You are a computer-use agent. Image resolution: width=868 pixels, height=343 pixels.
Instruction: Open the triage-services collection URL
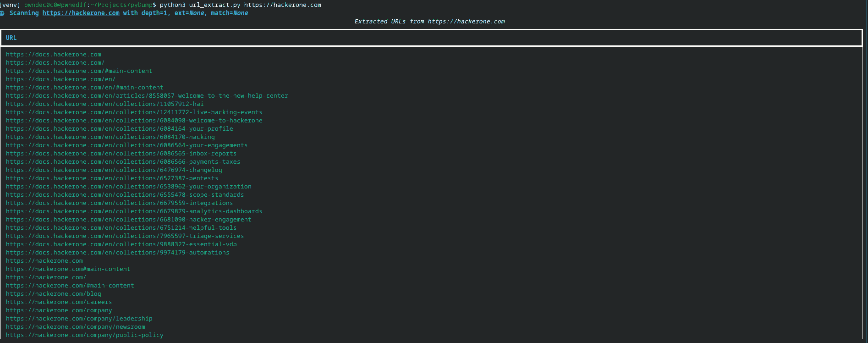[x=125, y=236]
